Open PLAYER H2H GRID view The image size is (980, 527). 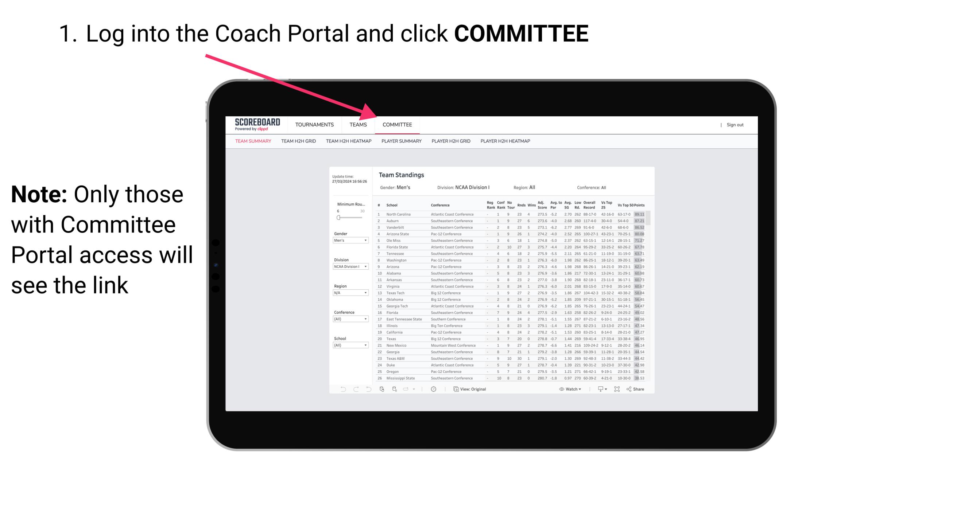pos(452,142)
